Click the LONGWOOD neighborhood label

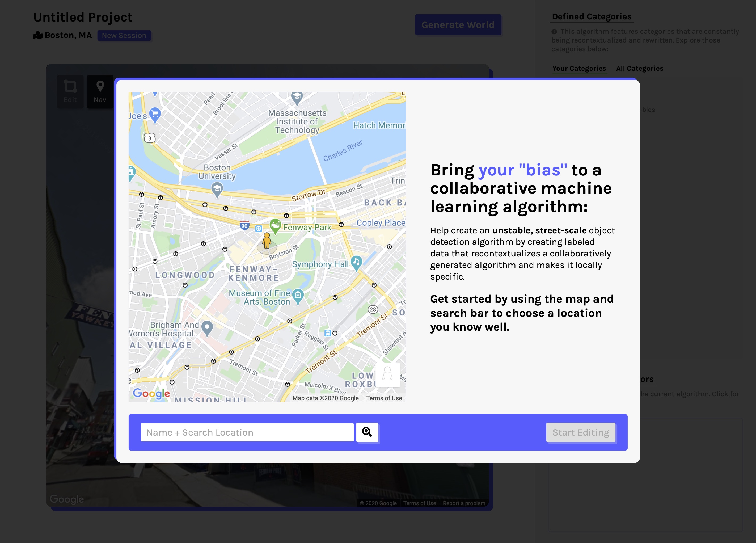click(x=185, y=275)
